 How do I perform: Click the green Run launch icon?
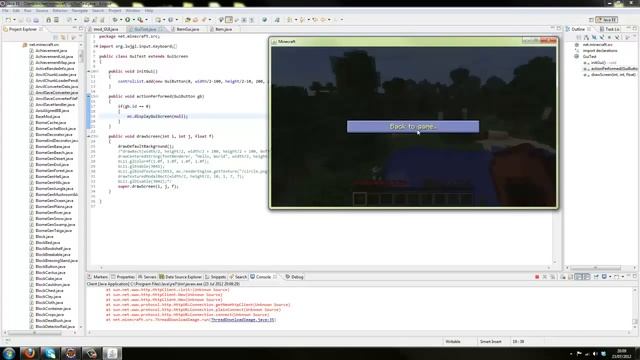point(128,20)
